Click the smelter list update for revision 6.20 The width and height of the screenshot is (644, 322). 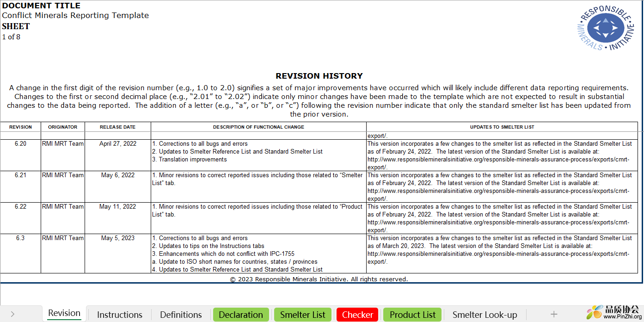(x=502, y=155)
